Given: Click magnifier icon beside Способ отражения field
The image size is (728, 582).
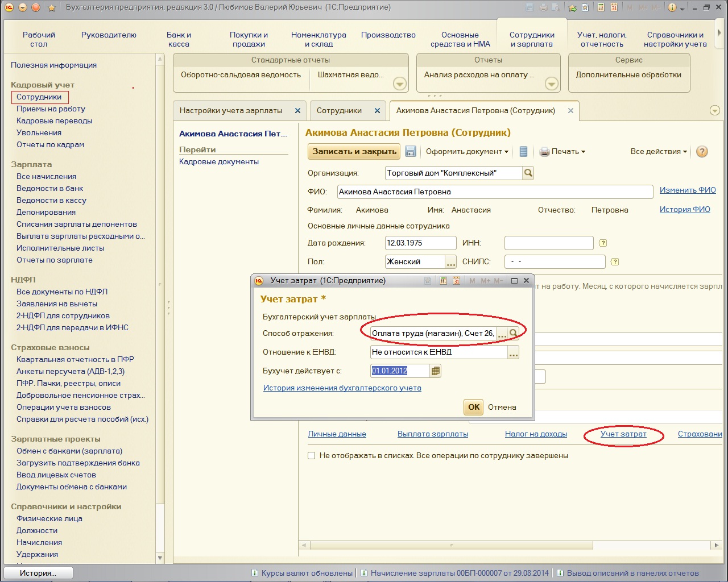Looking at the screenshot, I should click(513, 334).
